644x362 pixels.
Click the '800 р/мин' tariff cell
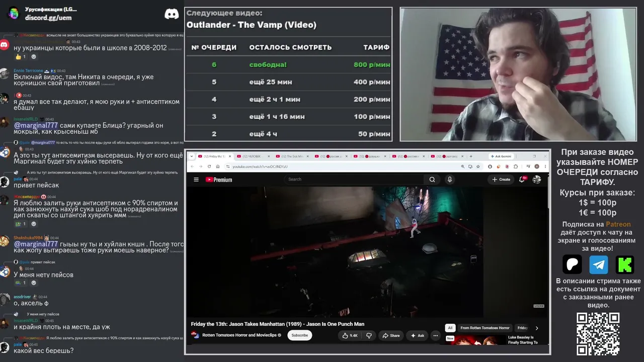[x=372, y=65]
